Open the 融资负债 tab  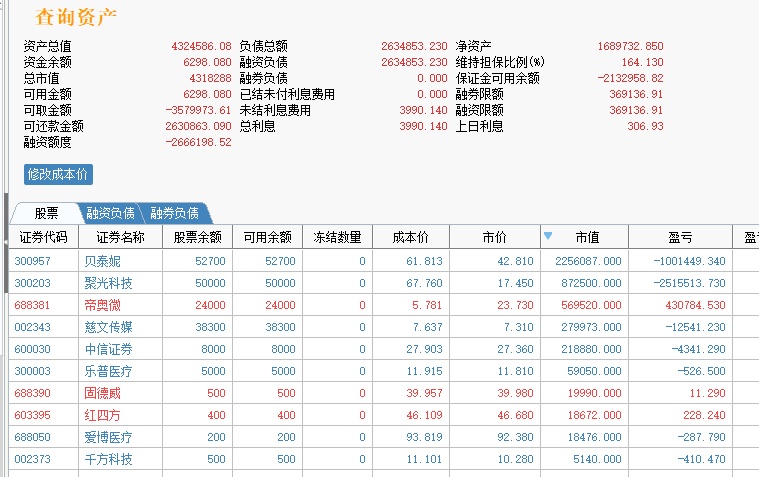coord(110,213)
